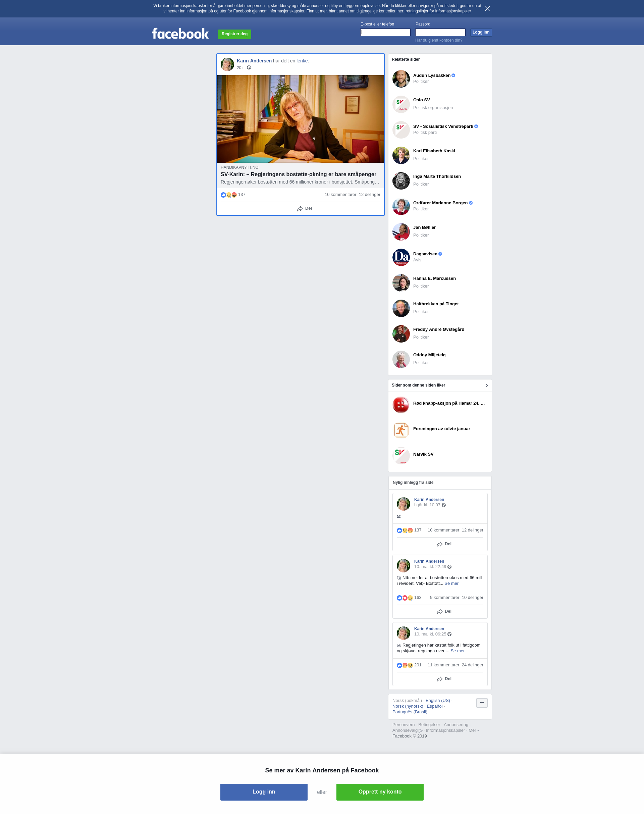Close the cookie notice banner
Viewport: 644px width, 814px height.
coord(487,9)
